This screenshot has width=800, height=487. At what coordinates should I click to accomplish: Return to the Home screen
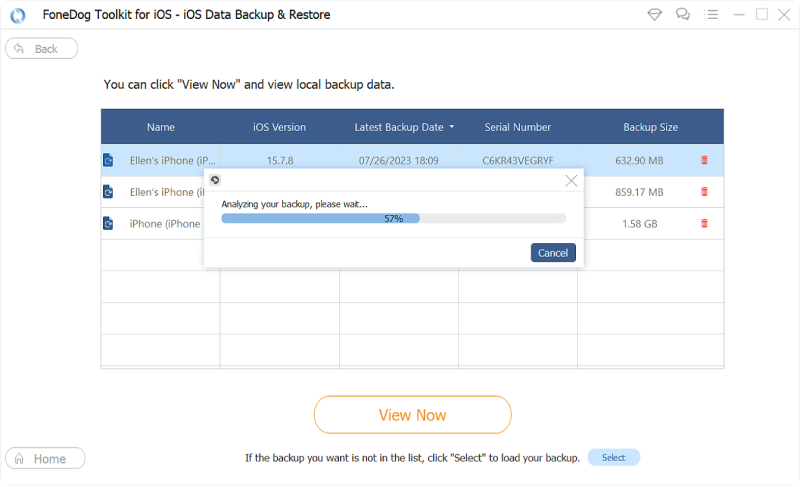point(45,459)
